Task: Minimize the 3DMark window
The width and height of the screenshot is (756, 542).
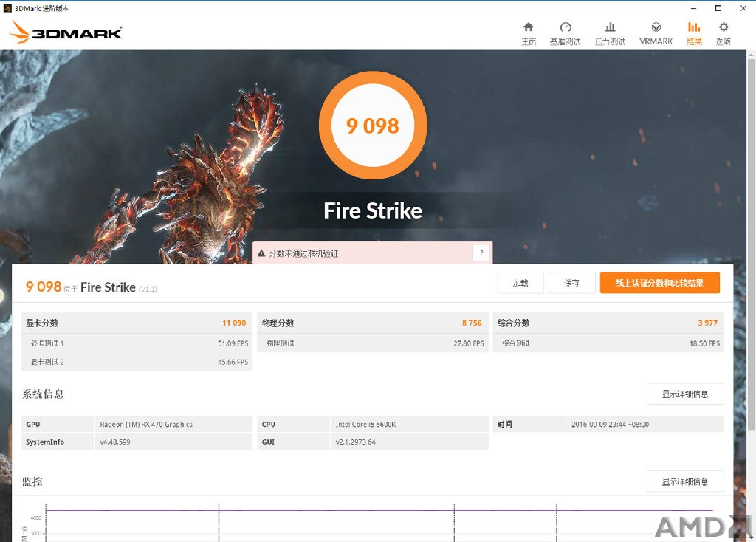Action: (x=693, y=8)
